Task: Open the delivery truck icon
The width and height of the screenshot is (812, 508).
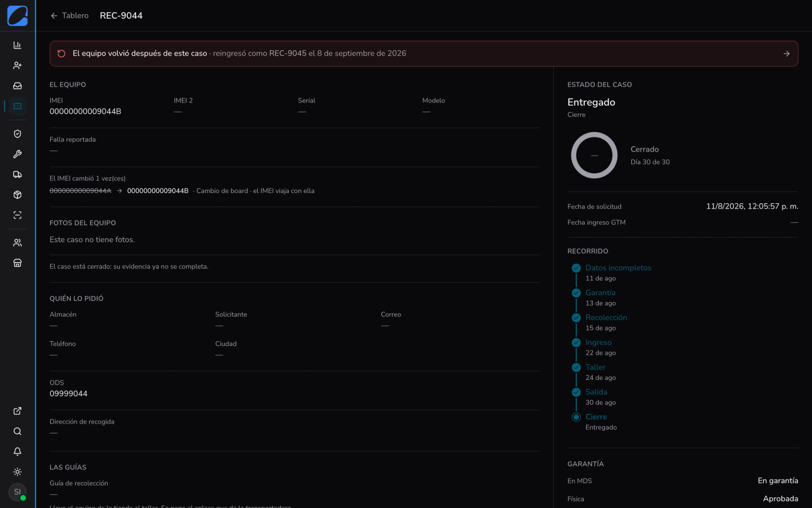Action: 17,174
